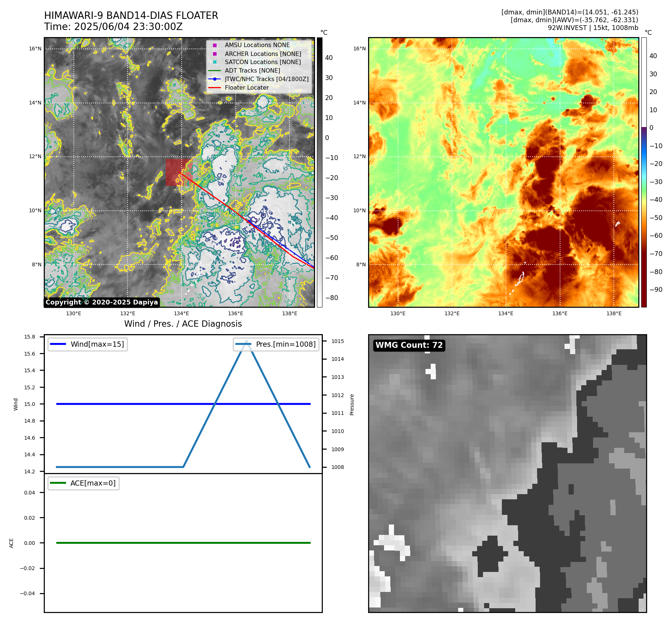Image resolution: width=672 pixels, height=626 pixels.
Task: Click the BAND14 dmax, dmin values line
Action: (570, 12)
